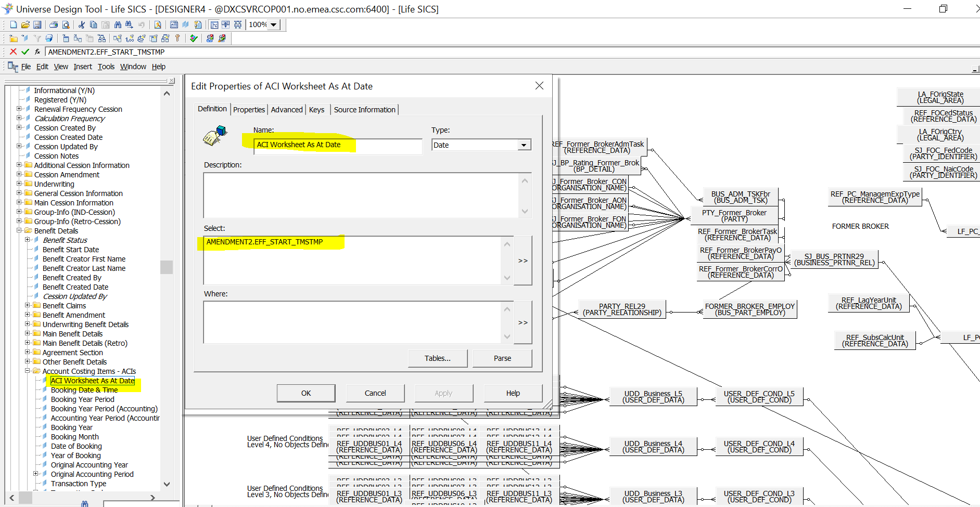Click the fx function icon
The image size is (980, 507).
pyautogui.click(x=37, y=51)
